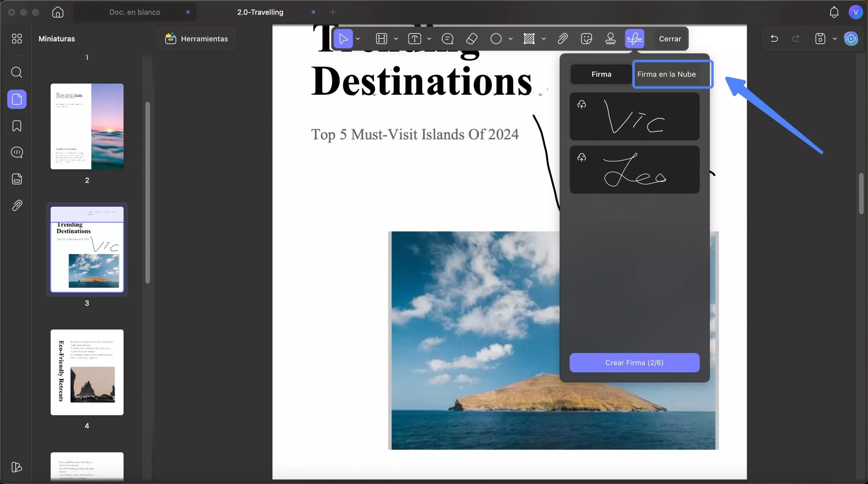Expand the shape tool dropdown arrow
This screenshot has height=484, width=868.
pos(510,39)
